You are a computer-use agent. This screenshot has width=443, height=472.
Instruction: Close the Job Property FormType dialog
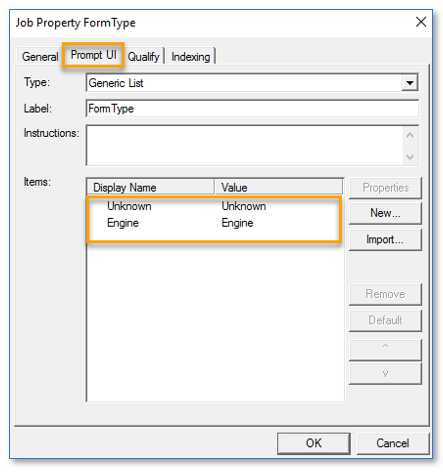pyautogui.click(x=421, y=22)
